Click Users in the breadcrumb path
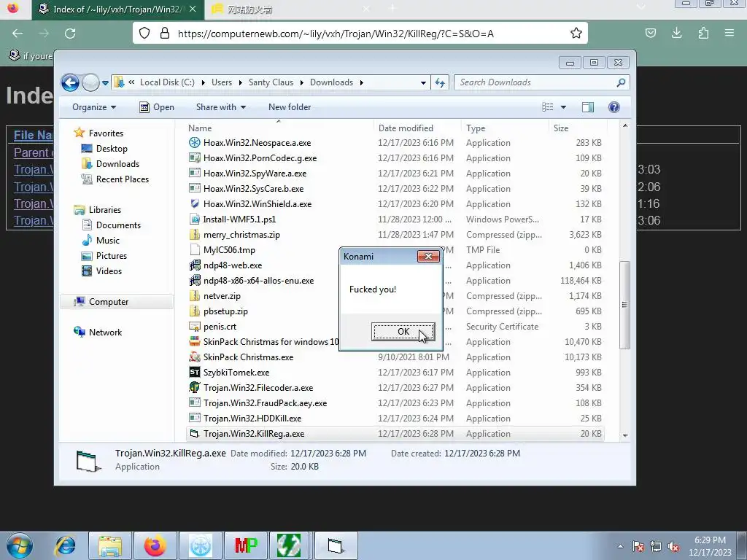 pos(222,82)
